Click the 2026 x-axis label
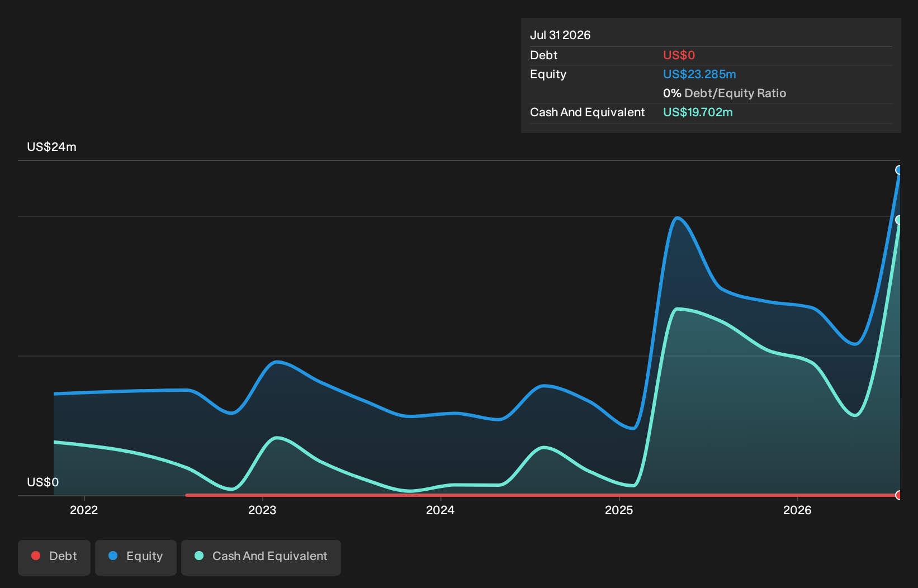Image resolution: width=918 pixels, height=588 pixels. tap(797, 510)
